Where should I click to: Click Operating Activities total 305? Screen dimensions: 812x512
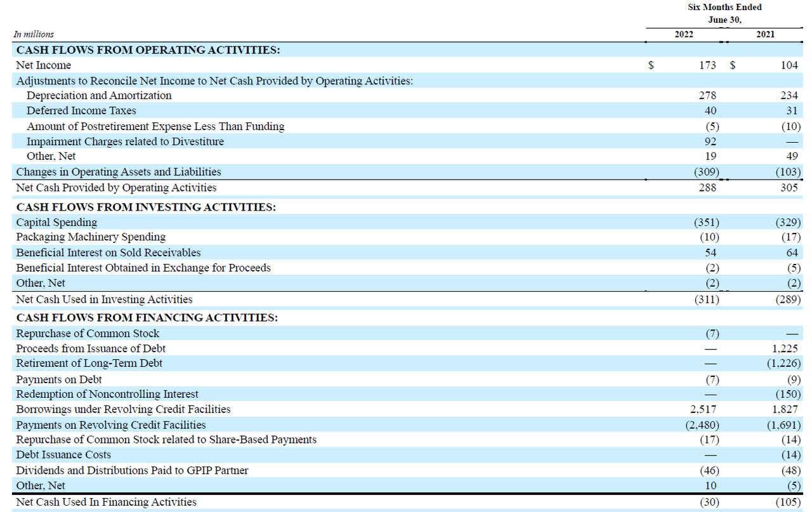coord(789,188)
